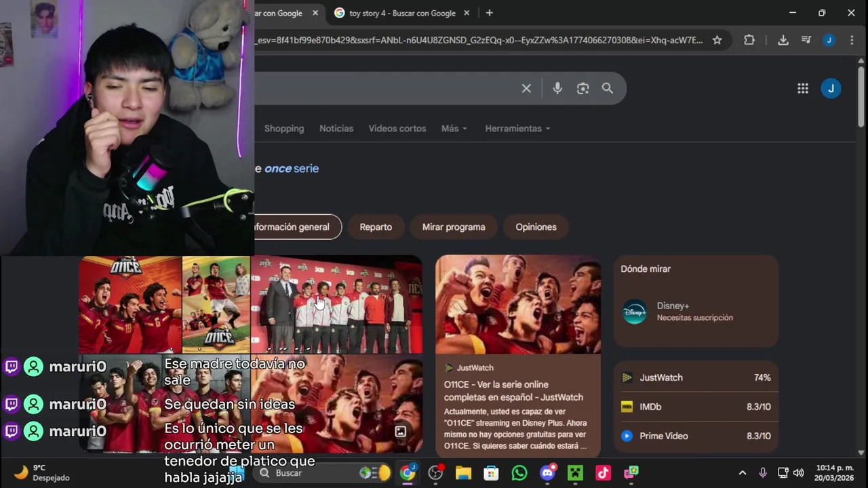This screenshot has width=868, height=488.
Task: Show hidden system tray icons
Action: 743,473
